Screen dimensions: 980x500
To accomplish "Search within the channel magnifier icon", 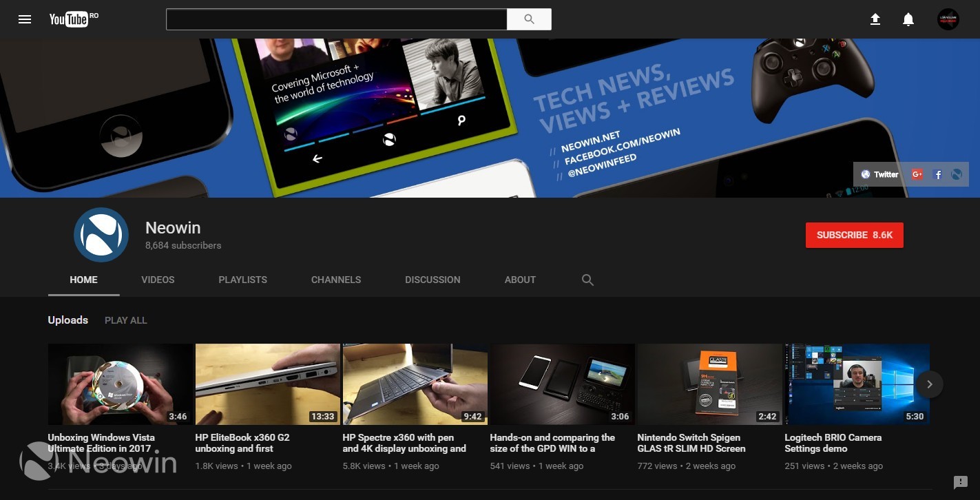I will [x=587, y=280].
